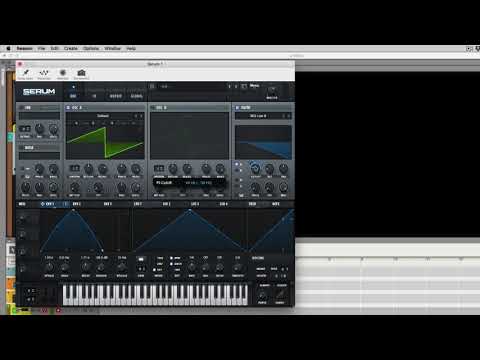Toggle the Sub oscillator enable switch
The height and width of the screenshot is (360, 480).
click(x=21, y=108)
